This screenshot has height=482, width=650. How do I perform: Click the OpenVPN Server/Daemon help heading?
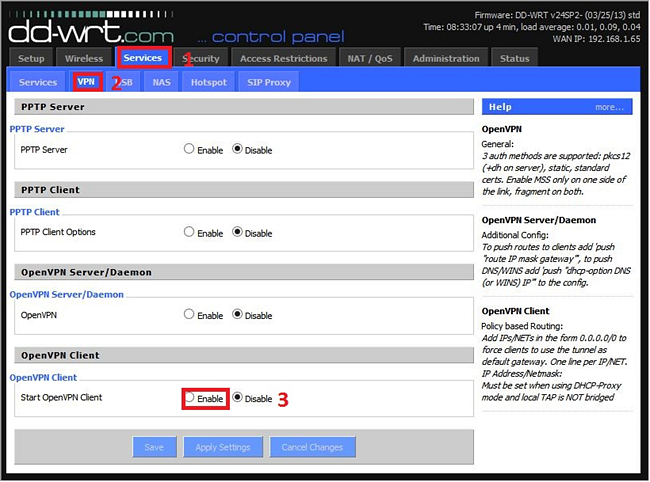point(539,220)
